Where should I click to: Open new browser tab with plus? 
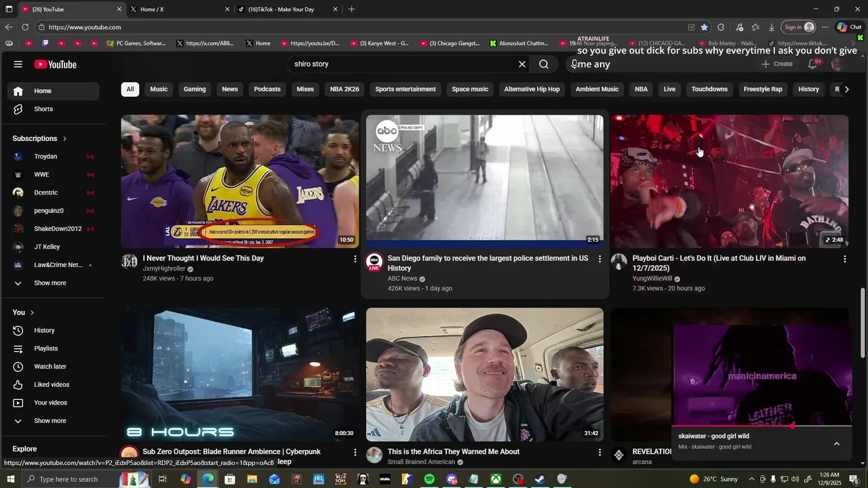(351, 9)
